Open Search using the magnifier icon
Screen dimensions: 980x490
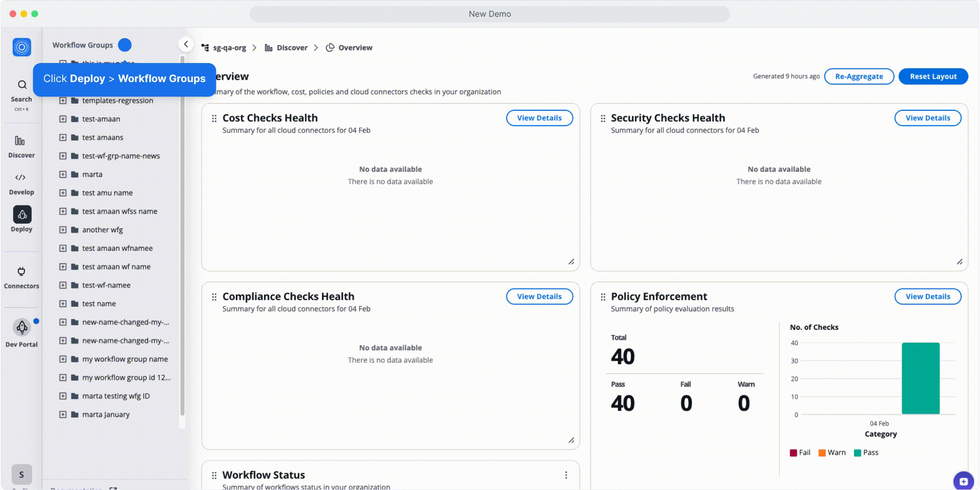pos(21,86)
